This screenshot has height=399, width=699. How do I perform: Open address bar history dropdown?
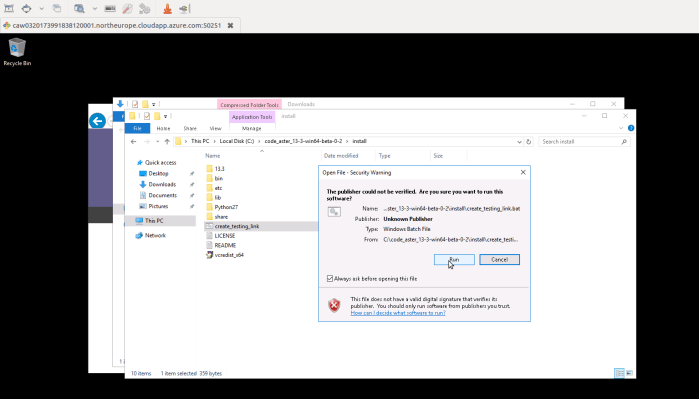point(519,142)
